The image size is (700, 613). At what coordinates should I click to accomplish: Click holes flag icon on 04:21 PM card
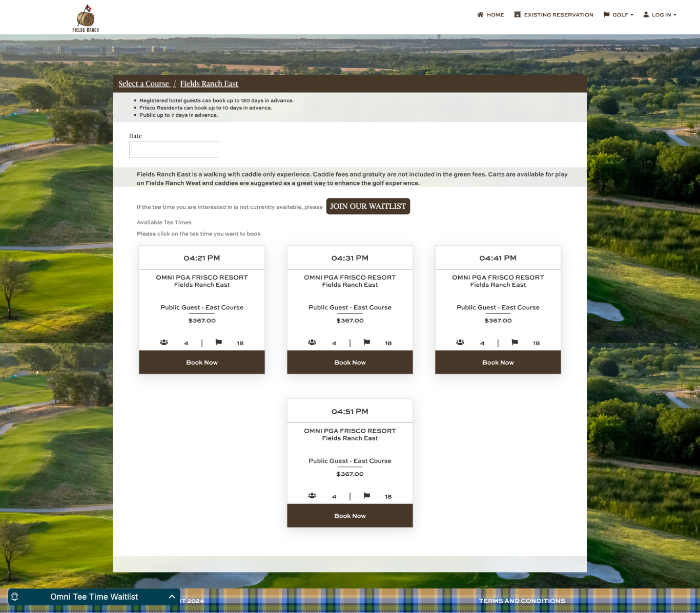pyautogui.click(x=219, y=342)
